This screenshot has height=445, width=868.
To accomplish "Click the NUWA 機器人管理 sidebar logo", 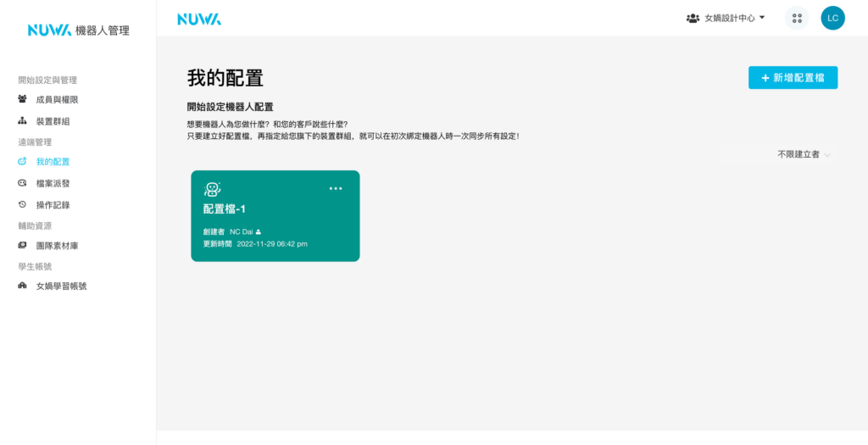I will pos(79,30).
